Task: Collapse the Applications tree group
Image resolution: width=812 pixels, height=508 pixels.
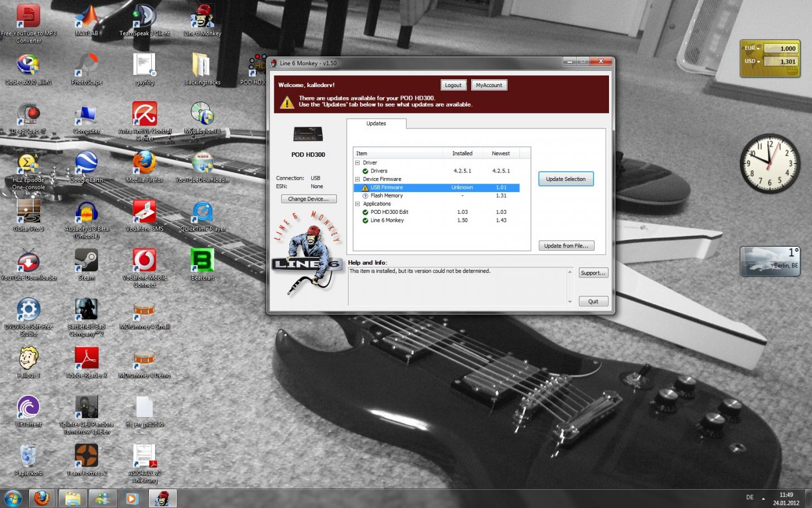Action: coord(357,204)
